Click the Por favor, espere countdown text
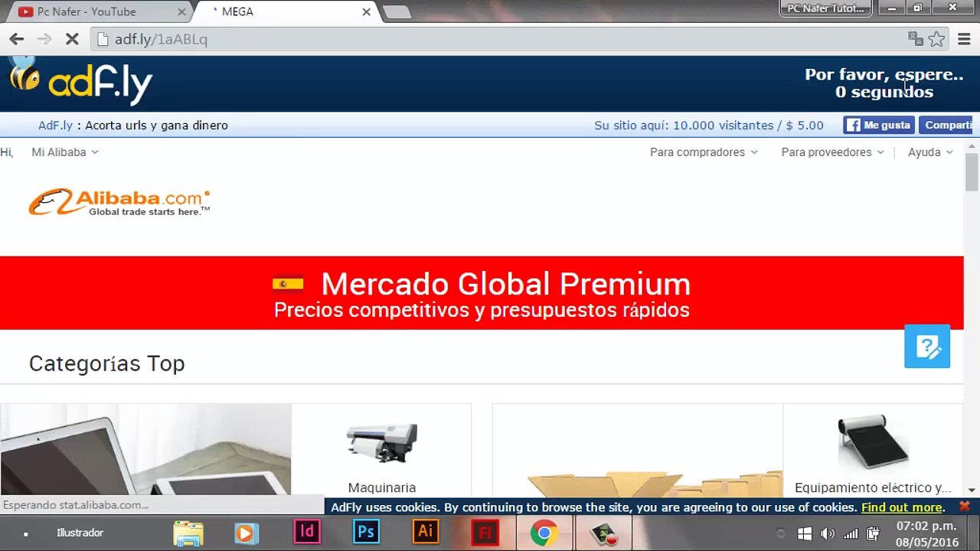The width and height of the screenshot is (980, 551). (884, 83)
